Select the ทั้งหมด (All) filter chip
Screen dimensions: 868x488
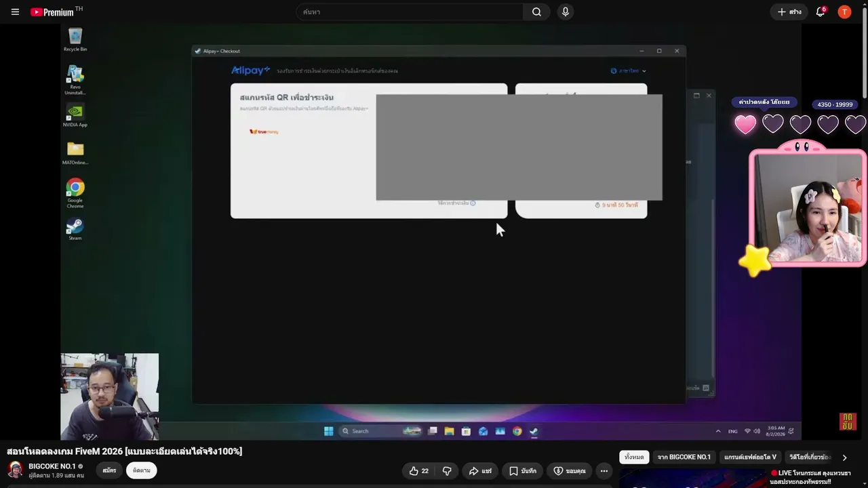tap(634, 457)
